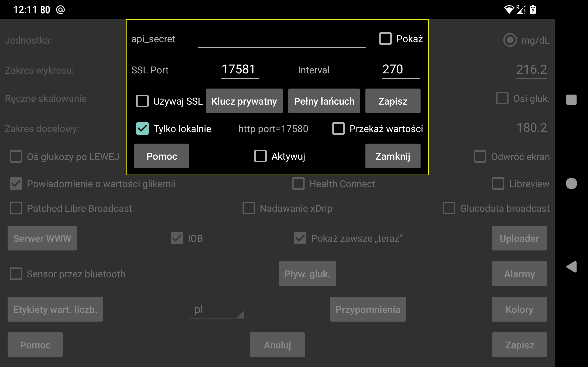Click the Pomoc help button on main screen
This screenshot has height=367, width=588.
pos(36,345)
